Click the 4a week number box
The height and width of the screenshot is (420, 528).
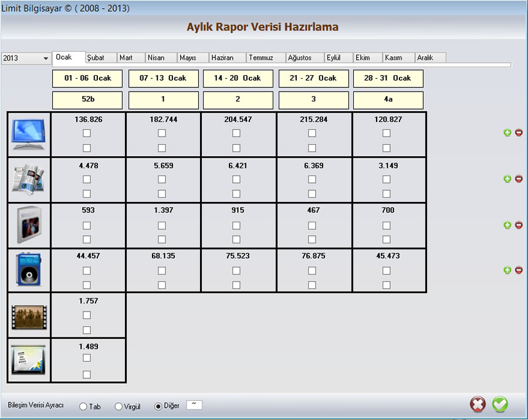point(388,100)
